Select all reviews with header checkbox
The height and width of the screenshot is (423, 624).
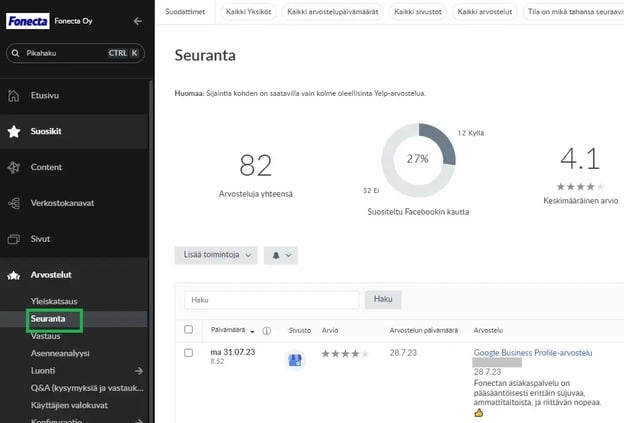[x=189, y=329]
